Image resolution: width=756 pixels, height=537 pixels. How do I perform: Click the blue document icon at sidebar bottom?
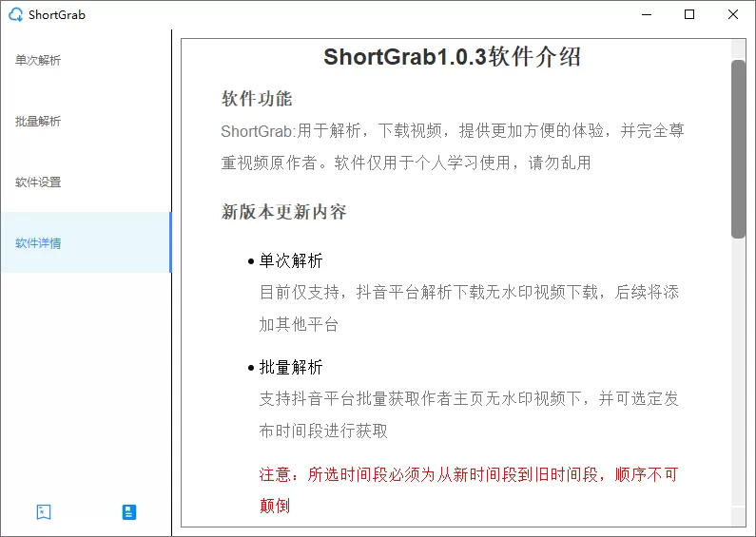(x=128, y=512)
